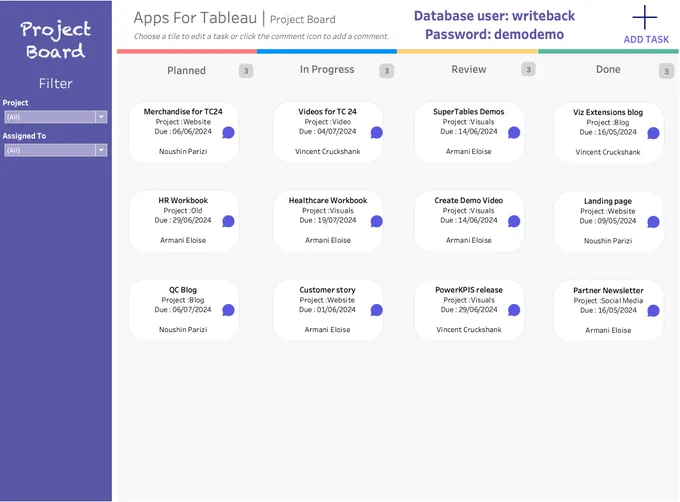
Task: Open comment icon on Videos for TC 24
Action: click(x=376, y=133)
